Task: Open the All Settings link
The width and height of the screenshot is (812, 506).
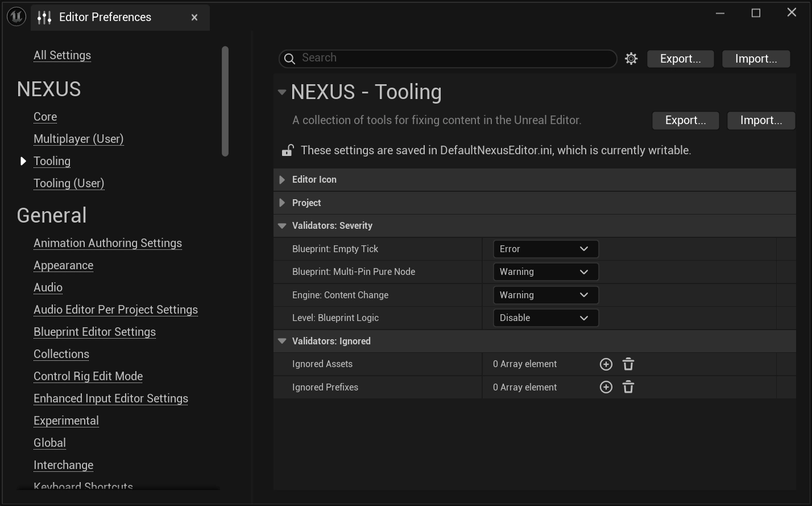Action: point(62,55)
